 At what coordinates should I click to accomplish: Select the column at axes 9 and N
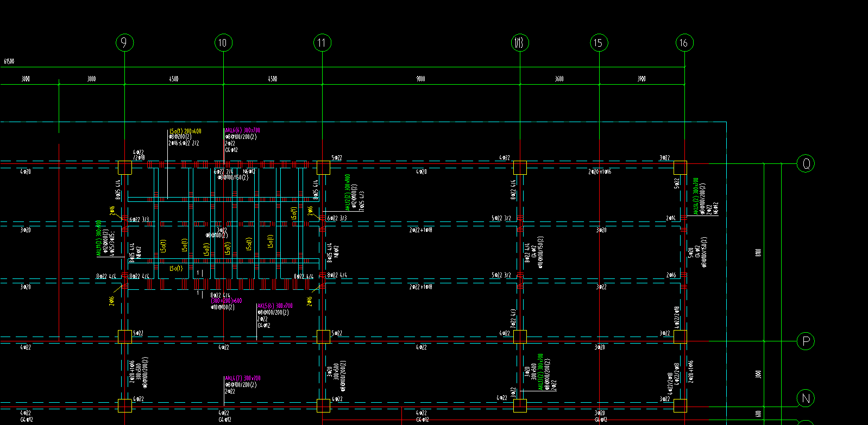[x=125, y=405]
